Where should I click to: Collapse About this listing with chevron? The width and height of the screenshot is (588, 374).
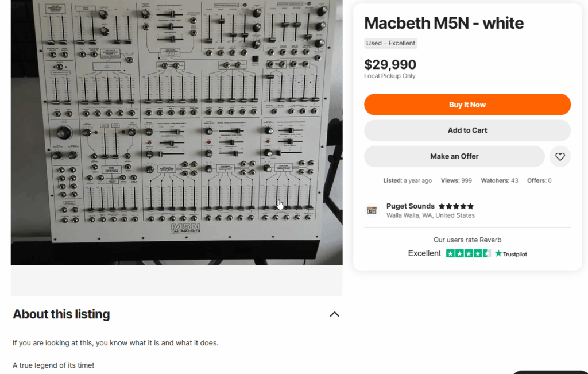click(334, 314)
